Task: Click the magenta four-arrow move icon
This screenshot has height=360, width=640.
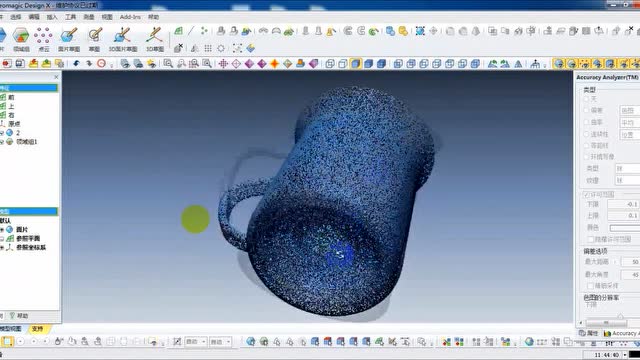Action: [x=223, y=64]
